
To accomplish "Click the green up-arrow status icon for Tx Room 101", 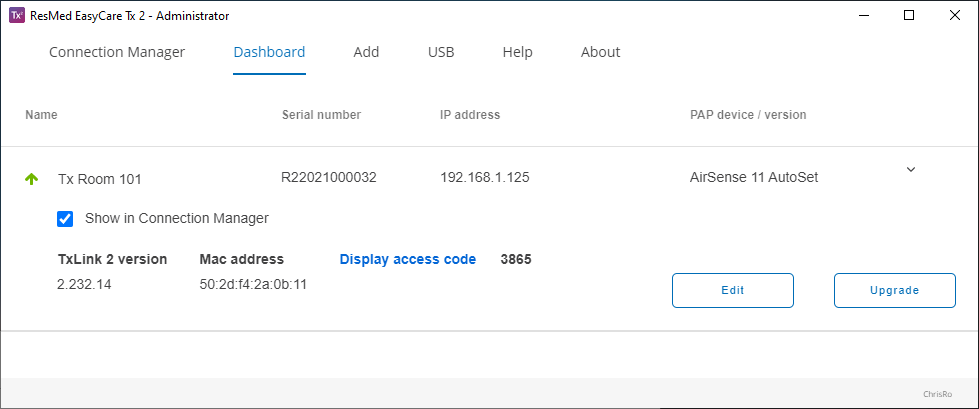I will pyautogui.click(x=32, y=179).
